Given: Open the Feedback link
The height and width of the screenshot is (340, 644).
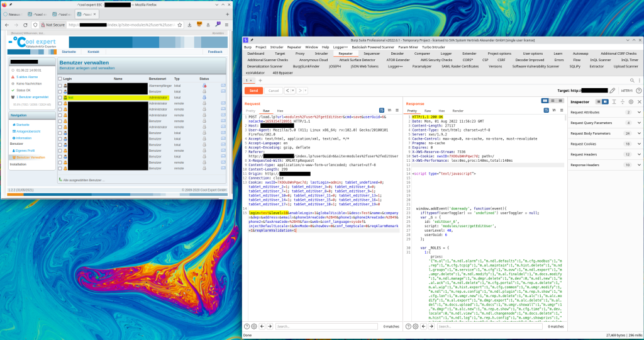Looking at the screenshot, I should click(x=215, y=52).
